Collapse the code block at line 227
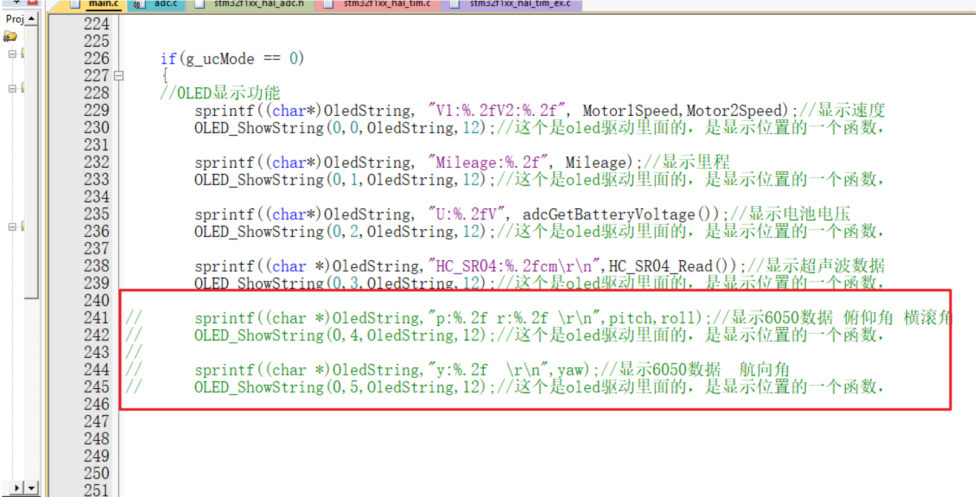Viewport: 980px width, 497px height. 119,76
